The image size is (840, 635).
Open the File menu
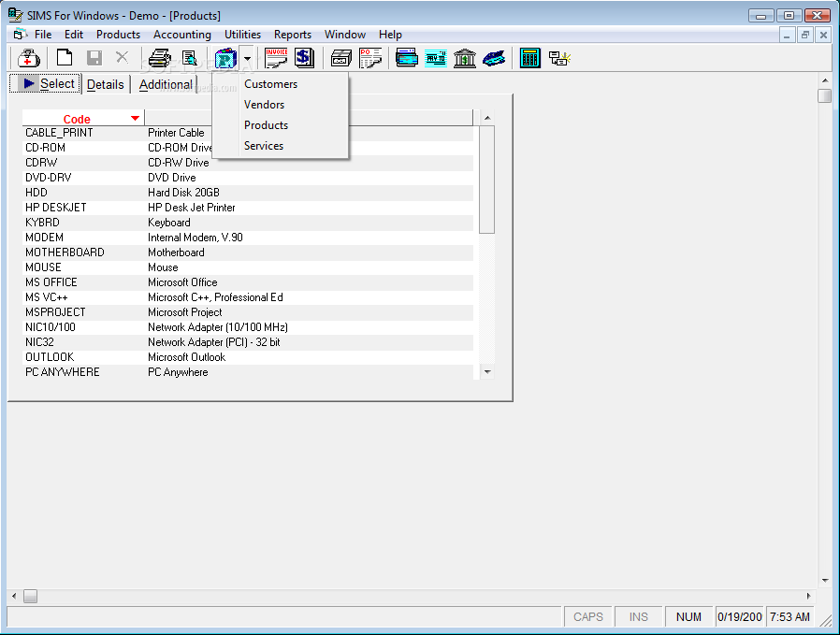(43, 35)
